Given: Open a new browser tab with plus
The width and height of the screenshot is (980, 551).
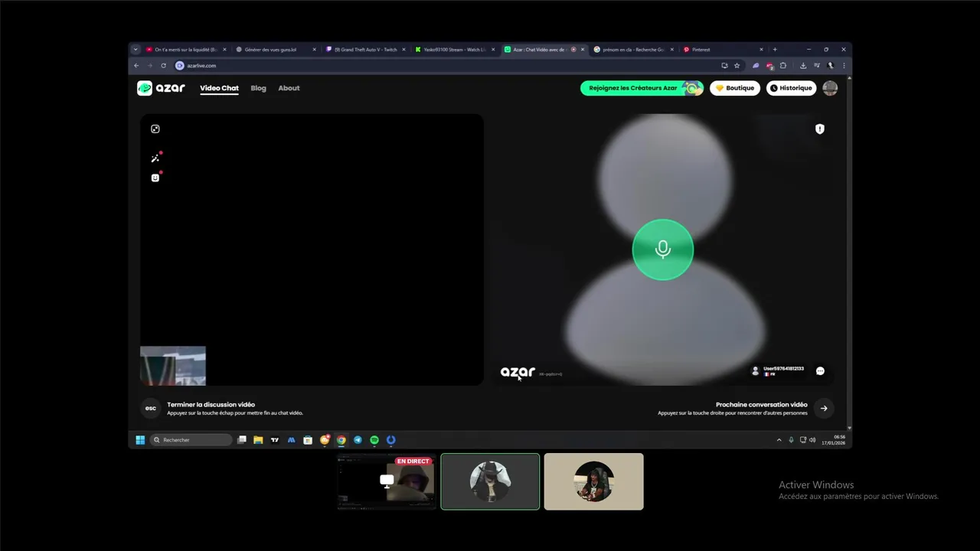Looking at the screenshot, I should [x=775, y=50].
